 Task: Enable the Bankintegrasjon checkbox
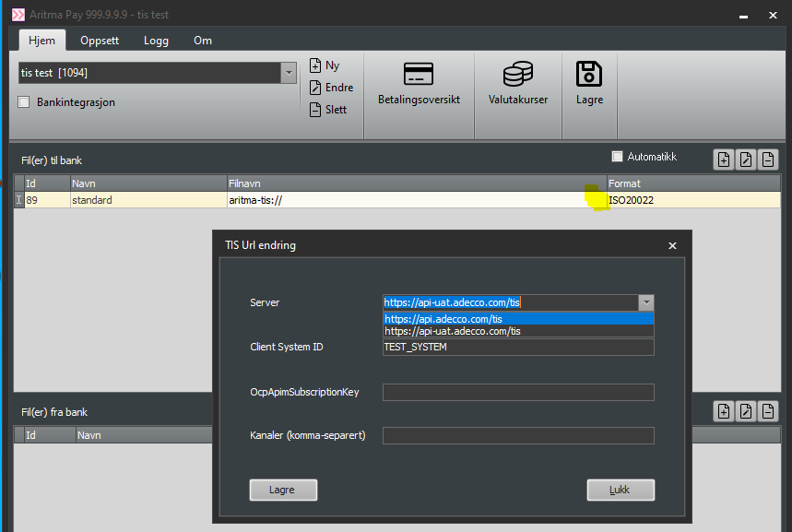click(x=24, y=102)
